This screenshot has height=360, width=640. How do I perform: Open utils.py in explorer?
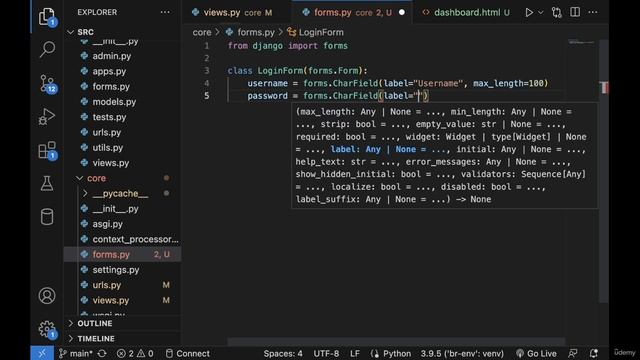point(122,148)
